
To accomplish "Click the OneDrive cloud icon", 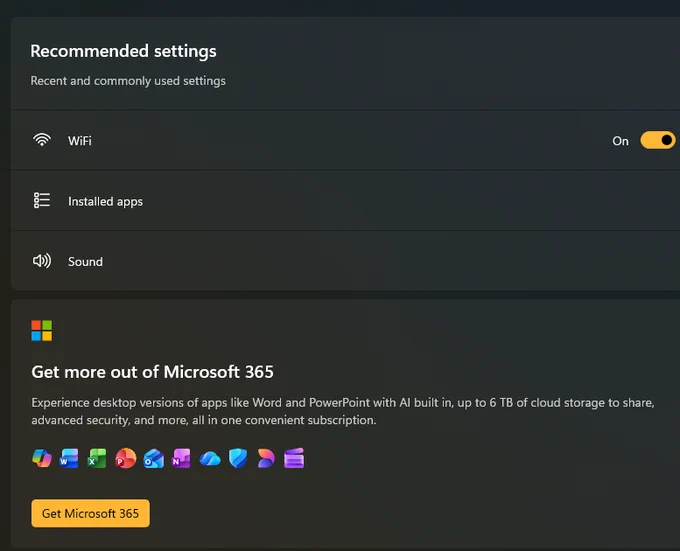I will tap(210, 459).
